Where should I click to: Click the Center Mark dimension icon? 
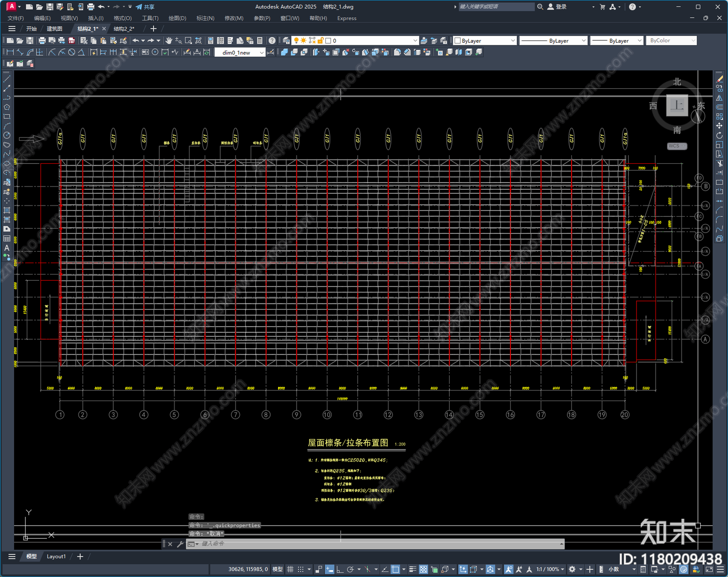[x=155, y=52]
